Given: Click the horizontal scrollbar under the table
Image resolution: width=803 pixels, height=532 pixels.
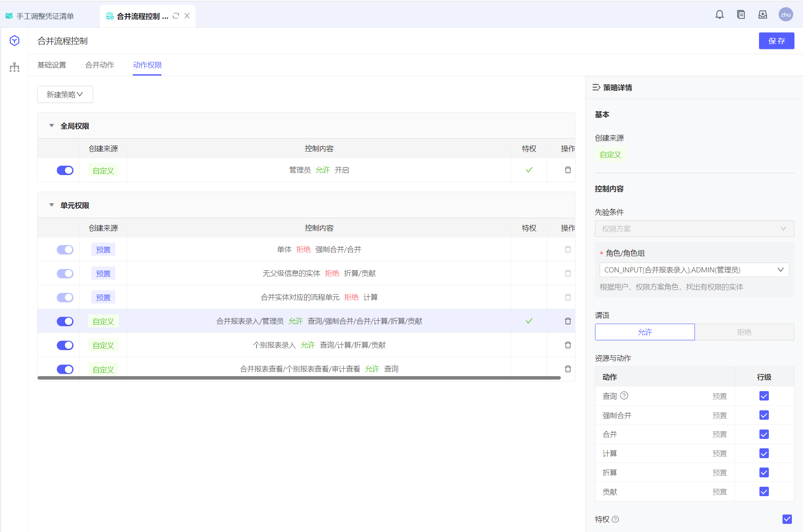Looking at the screenshot, I should click(x=299, y=378).
